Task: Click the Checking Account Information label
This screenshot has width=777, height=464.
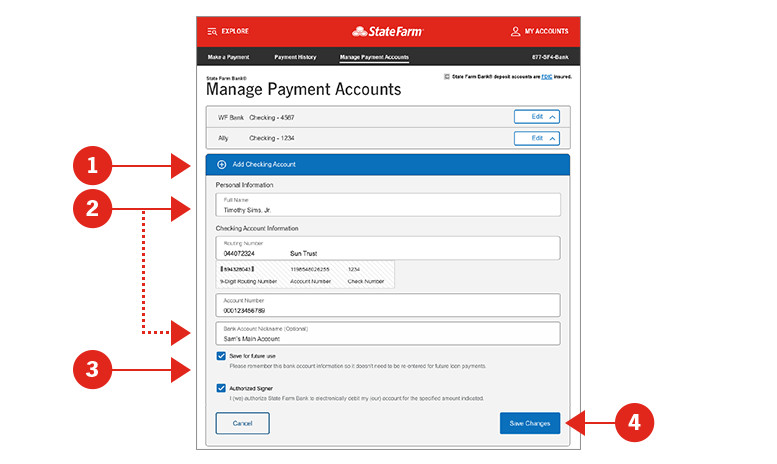Action: [257, 229]
